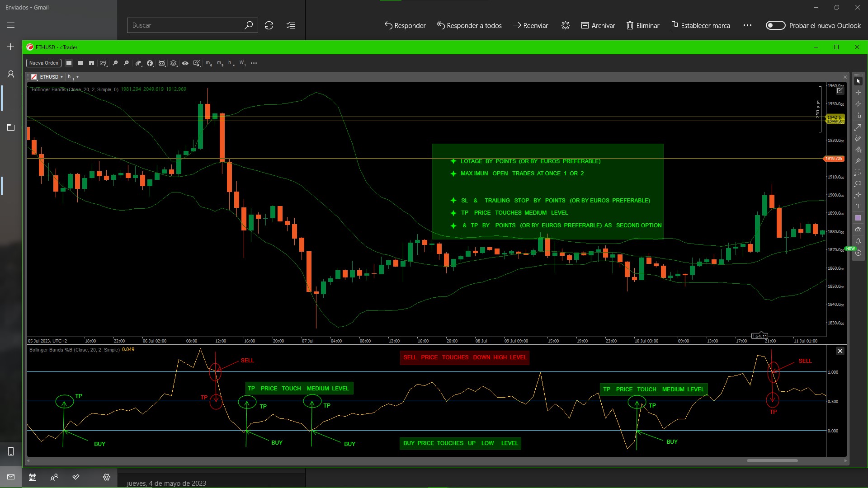Open the price alert bell icon
Image resolution: width=868 pixels, height=488 pixels.
pos(858,241)
